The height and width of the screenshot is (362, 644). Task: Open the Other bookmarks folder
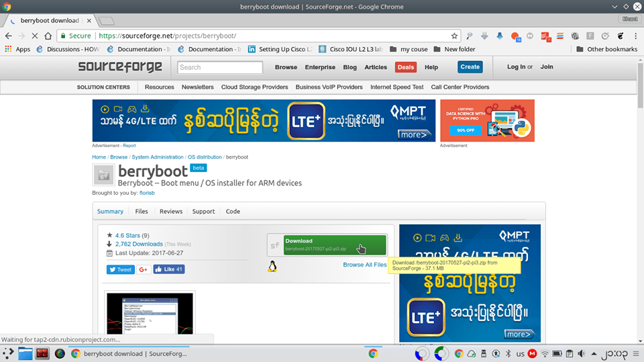tap(606, 49)
